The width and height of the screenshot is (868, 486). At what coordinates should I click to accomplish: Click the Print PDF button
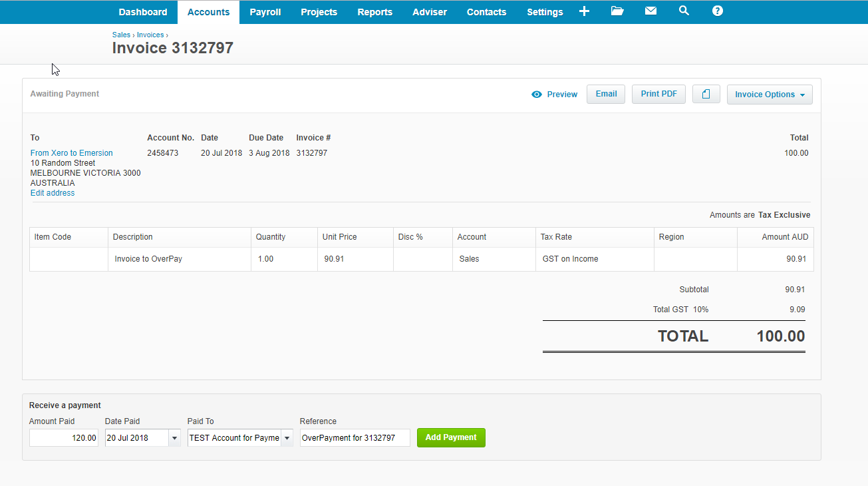point(658,95)
